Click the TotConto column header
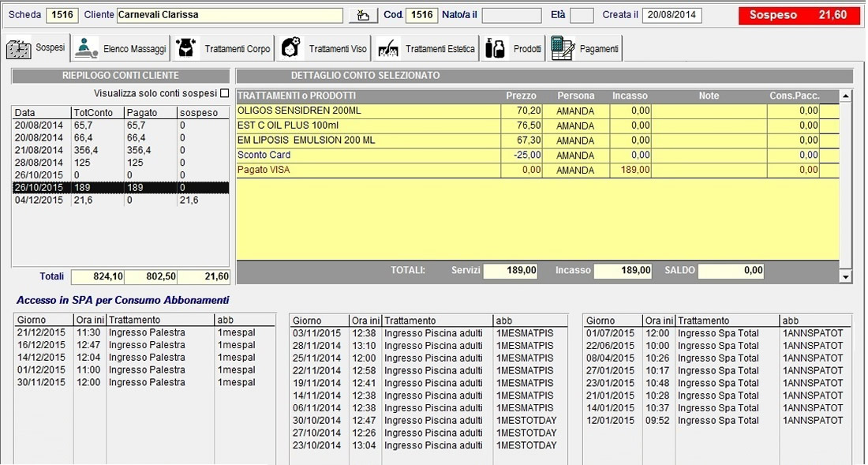 coord(98,112)
